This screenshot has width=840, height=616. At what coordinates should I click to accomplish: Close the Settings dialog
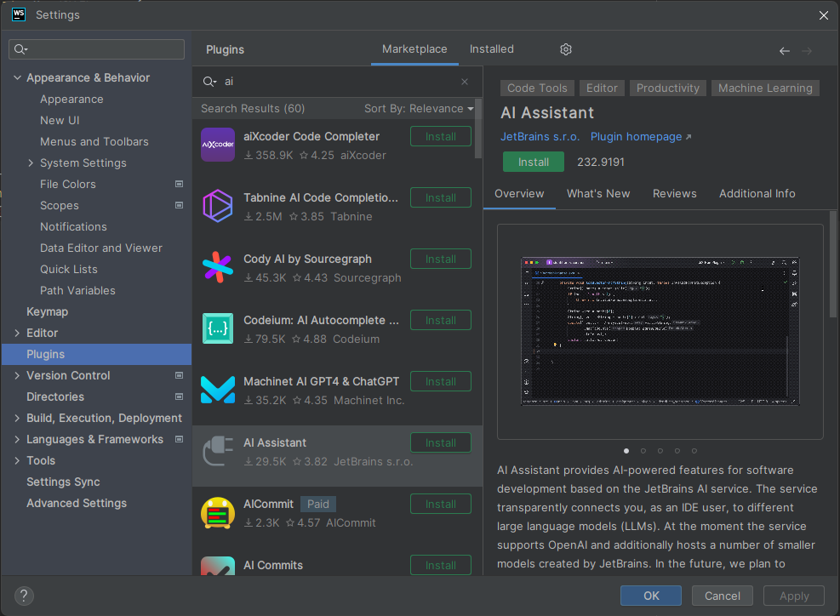coord(823,15)
